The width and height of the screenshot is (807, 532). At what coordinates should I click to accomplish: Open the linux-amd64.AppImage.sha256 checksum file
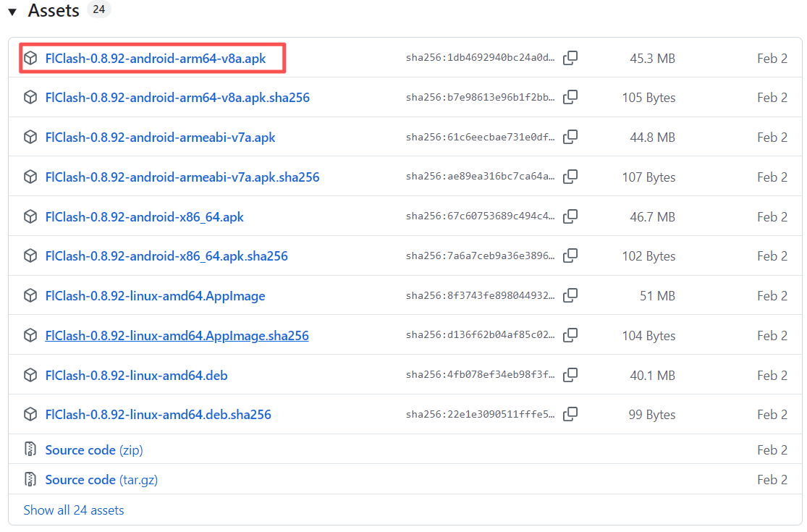[x=177, y=335]
